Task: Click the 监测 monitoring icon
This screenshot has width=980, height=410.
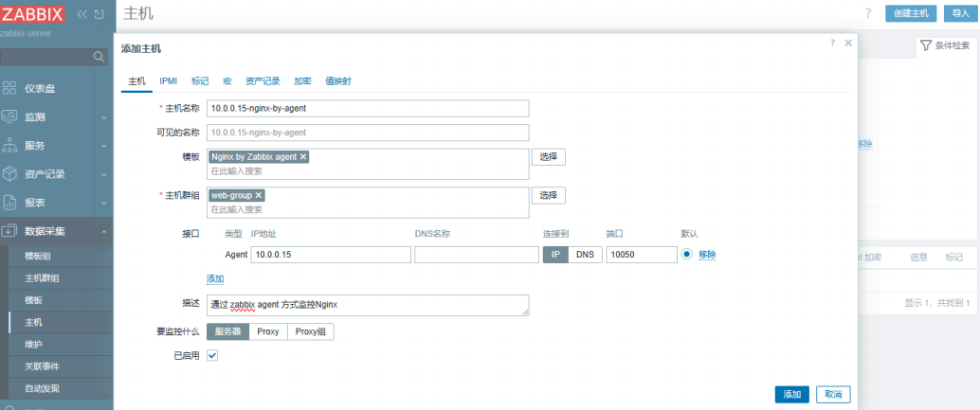Action: click(x=9, y=116)
